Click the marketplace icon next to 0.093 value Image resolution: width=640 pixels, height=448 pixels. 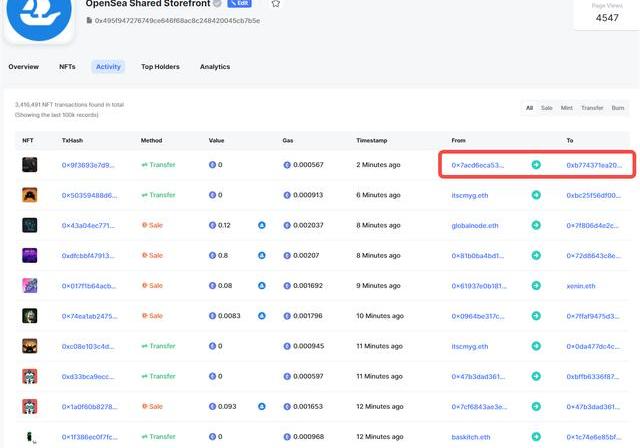262,407
